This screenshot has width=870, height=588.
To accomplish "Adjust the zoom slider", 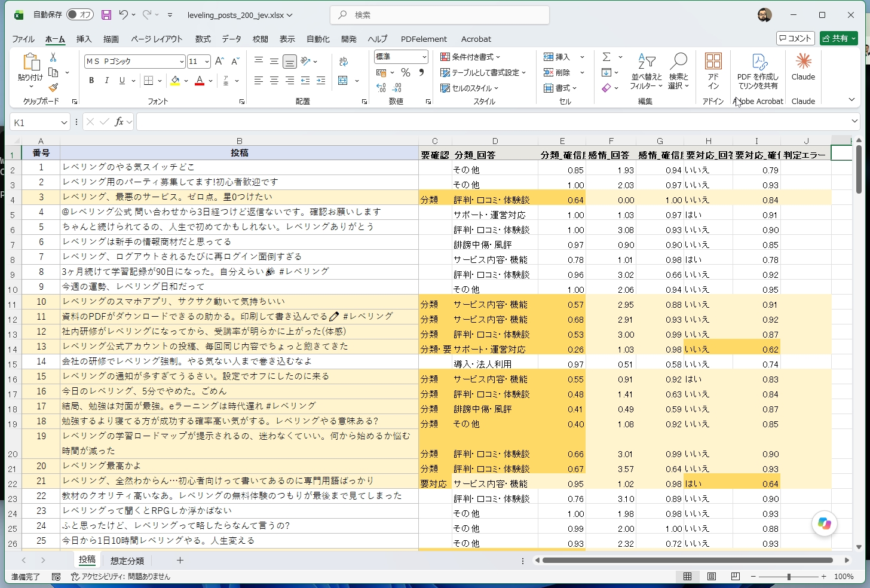I will click(789, 577).
